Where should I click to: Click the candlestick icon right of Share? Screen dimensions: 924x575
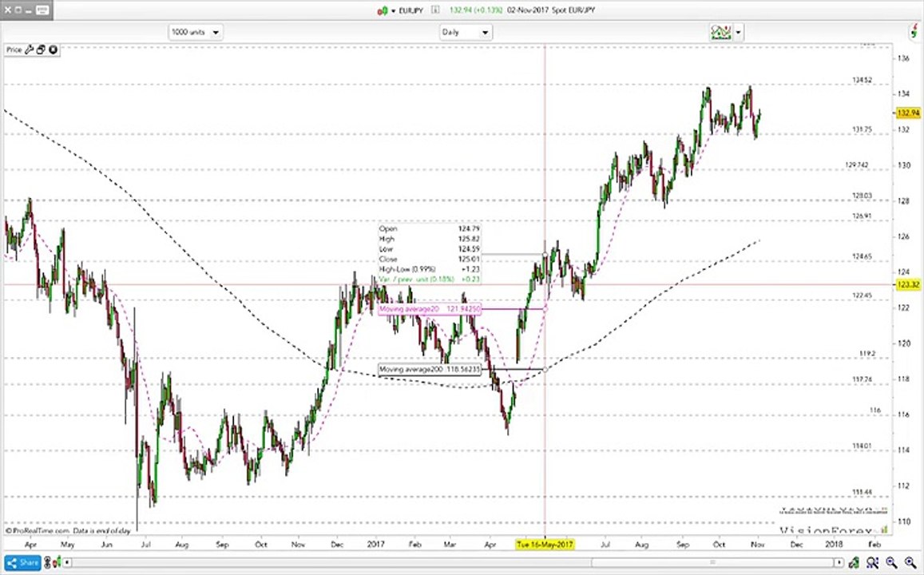[58, 563]
